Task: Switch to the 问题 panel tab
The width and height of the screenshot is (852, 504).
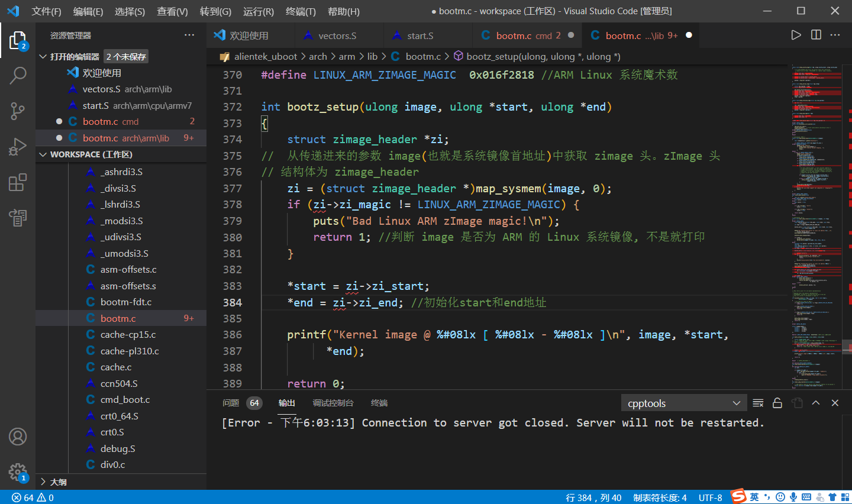Action: [231, 403]
